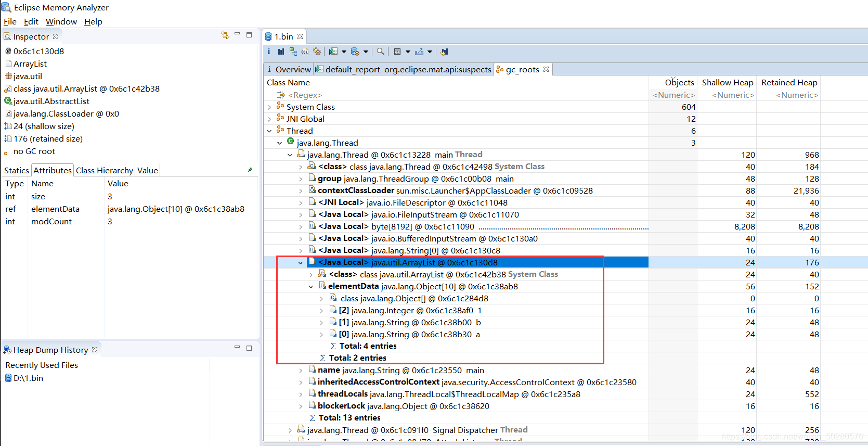Click the heap dump Overview info icon

(x=269, y=52)
